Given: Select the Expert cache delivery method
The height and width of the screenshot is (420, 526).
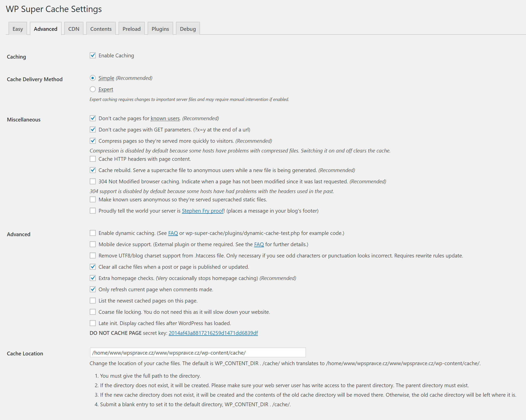Looking at the screenshot, I should [x=93, y=89].
